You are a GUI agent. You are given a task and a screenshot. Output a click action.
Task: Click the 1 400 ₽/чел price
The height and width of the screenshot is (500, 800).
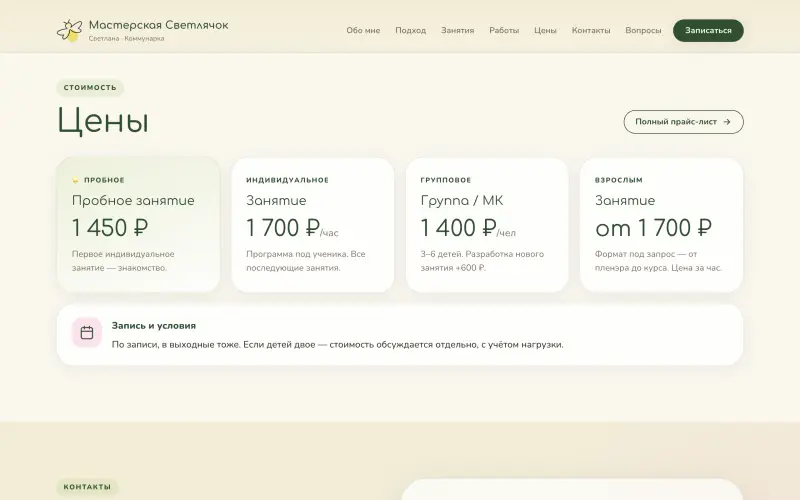(x=468, y=228)
